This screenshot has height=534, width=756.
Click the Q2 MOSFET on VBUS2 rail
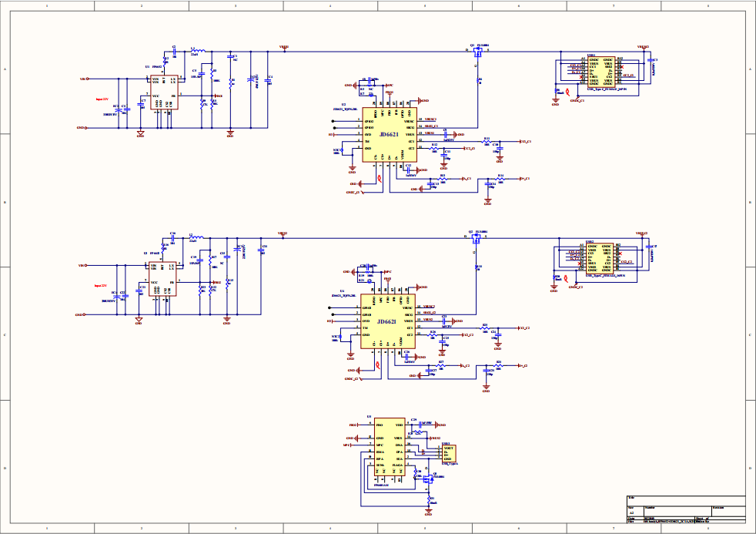point(476,238)
